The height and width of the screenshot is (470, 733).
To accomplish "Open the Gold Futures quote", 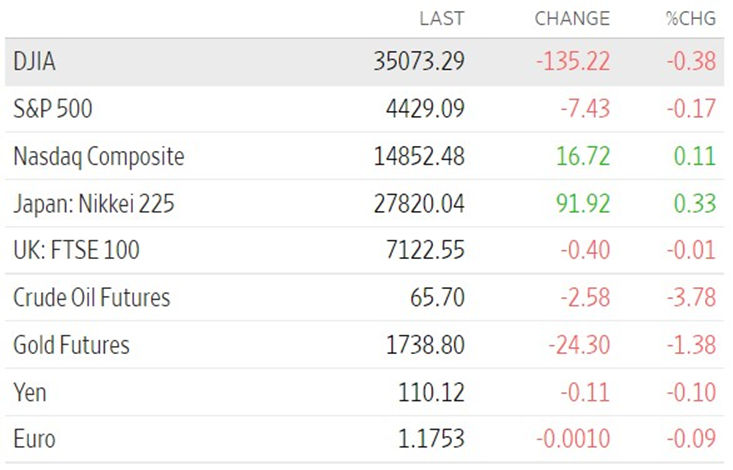I will click(72, 345).
